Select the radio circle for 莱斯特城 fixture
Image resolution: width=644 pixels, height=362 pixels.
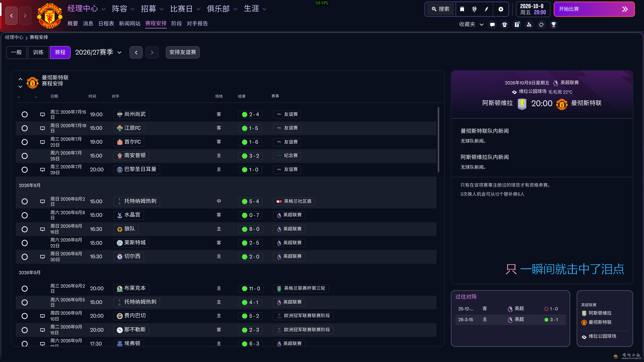pyautogui.click(x=25, y=243)
